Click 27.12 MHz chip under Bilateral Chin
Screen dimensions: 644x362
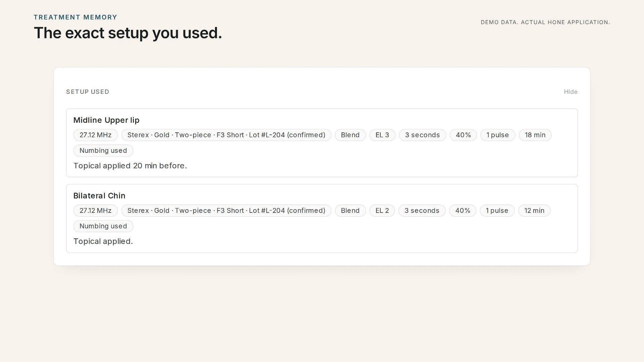tap(96, 211)
